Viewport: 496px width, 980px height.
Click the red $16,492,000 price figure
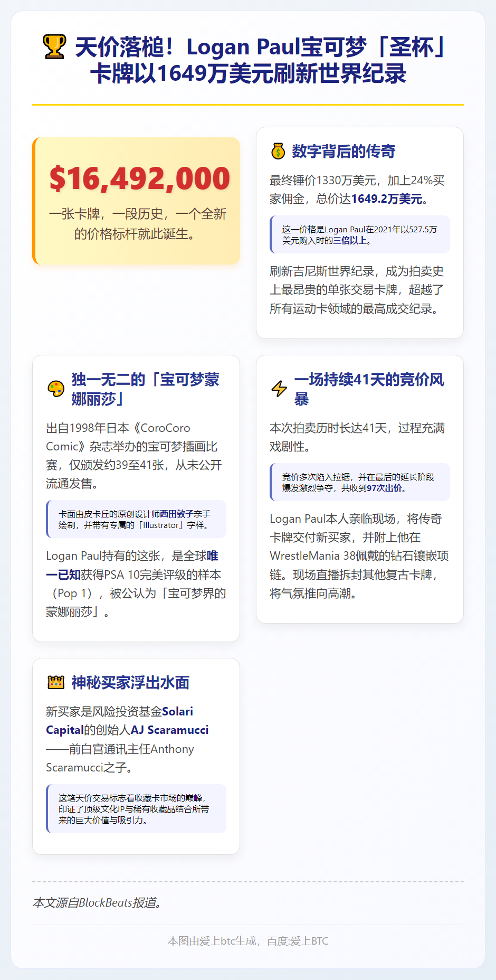click(140, 178)
